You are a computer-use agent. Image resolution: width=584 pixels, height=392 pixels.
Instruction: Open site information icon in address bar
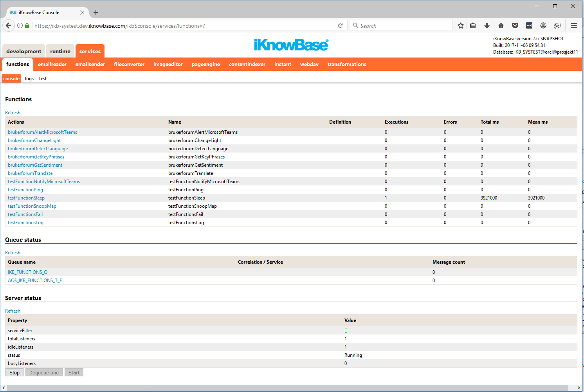[20, 26]
